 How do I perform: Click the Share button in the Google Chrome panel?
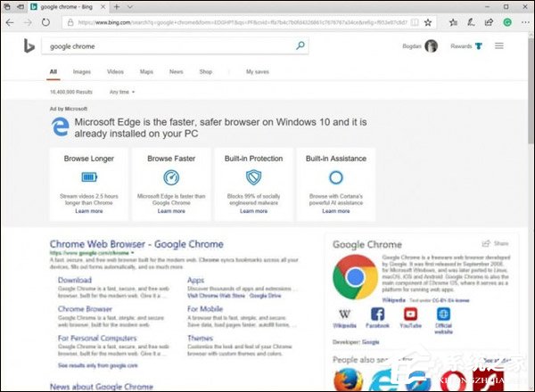[496, 243]
